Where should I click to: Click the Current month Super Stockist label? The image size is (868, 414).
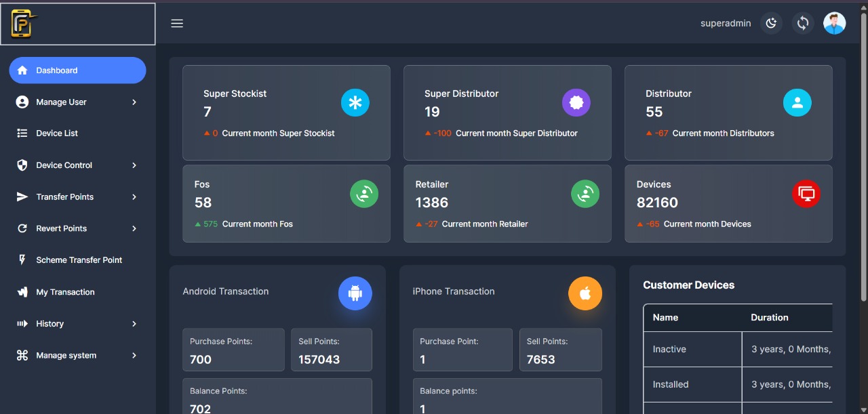tap(278, 133)
